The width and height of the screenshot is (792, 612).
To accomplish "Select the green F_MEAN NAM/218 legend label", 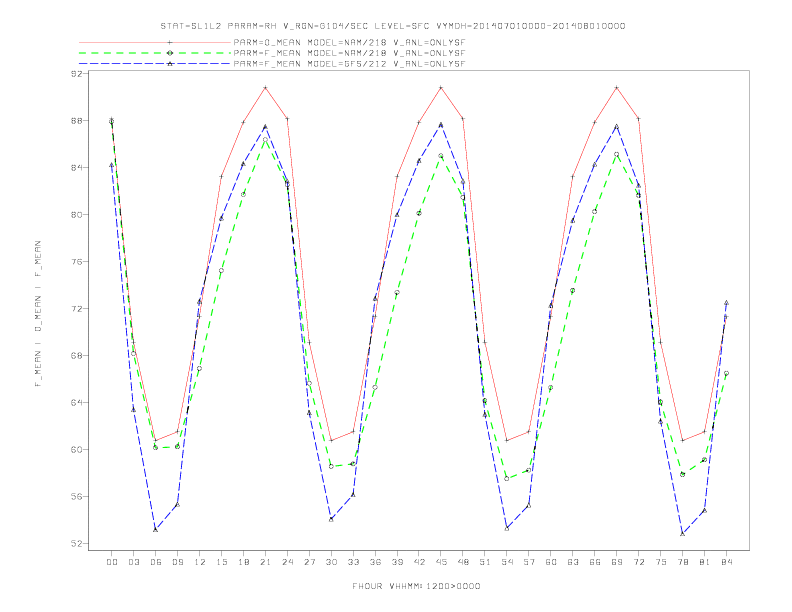I will coord(349,53).
